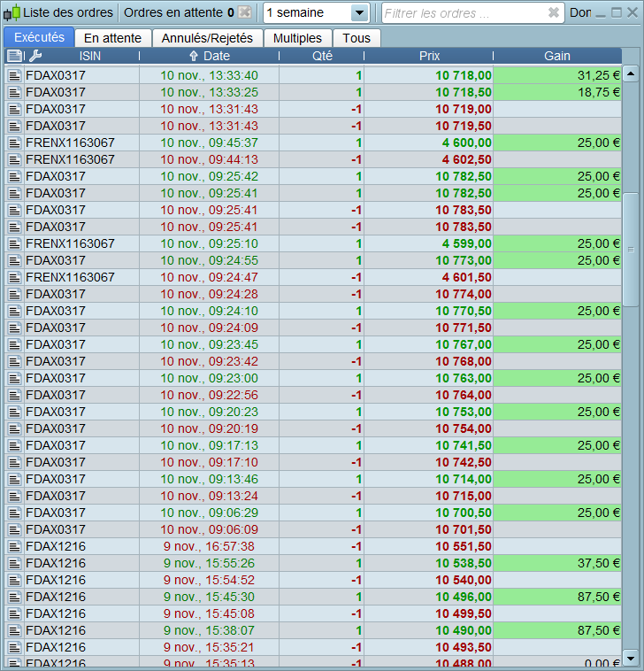The width and height of the screenshot is (644, 671).
Task: Open details icon for FRENX1163067 at 09:44:13
Action: (x=14, y=159)
